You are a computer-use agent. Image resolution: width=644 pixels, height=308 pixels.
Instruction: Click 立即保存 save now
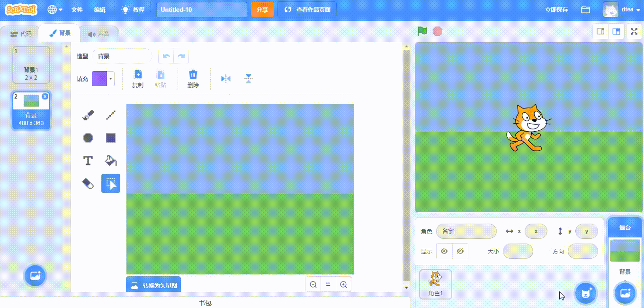pos(556,9)
